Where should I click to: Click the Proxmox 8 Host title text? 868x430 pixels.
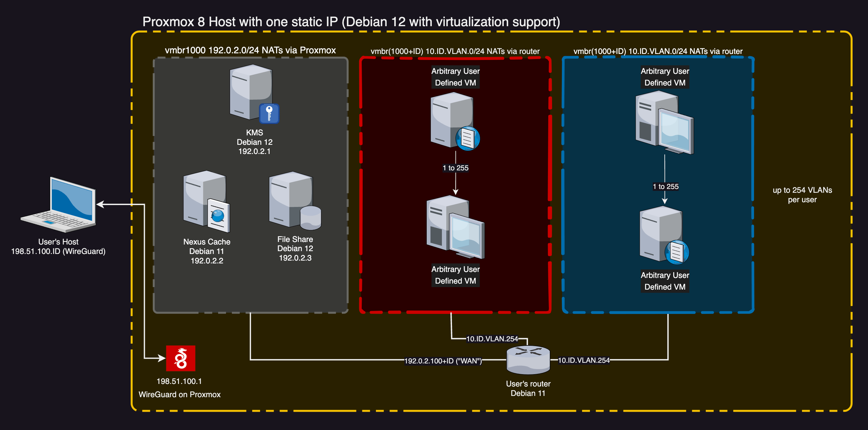[x=351, y=22]
